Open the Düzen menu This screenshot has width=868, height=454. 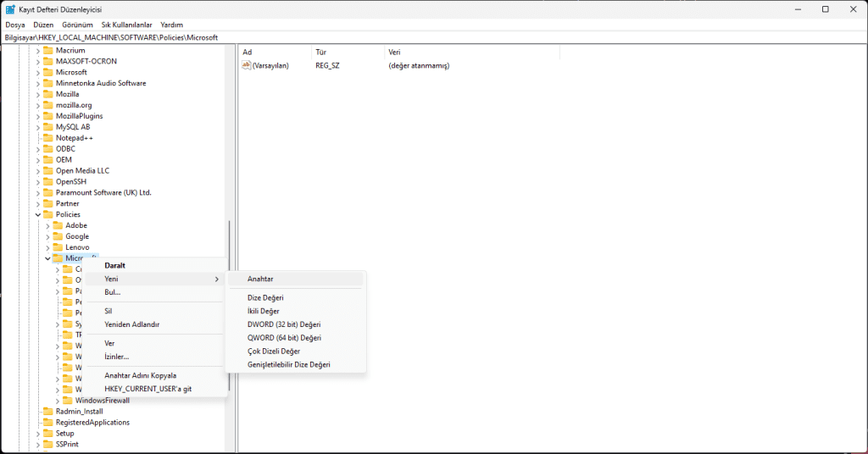pos(43,25)
